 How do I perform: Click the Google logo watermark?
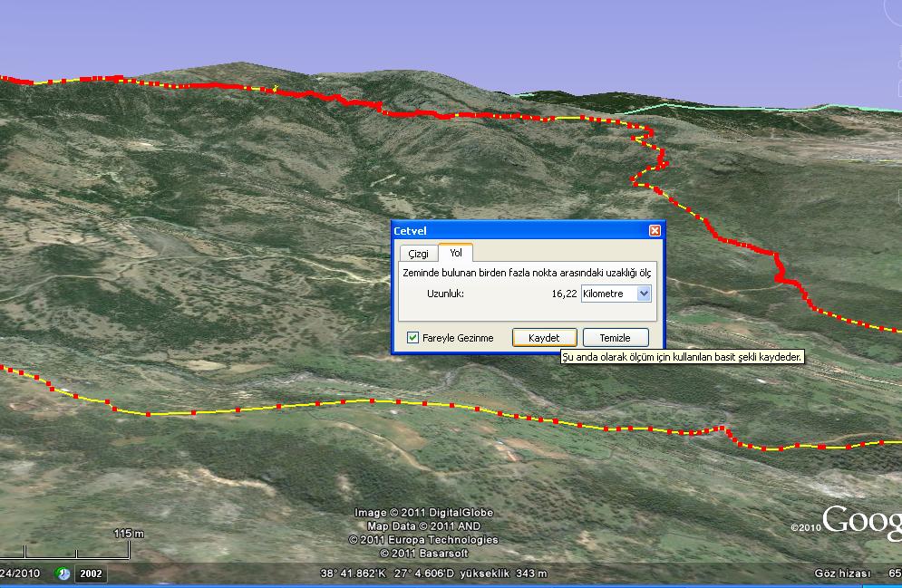(861, 521)
